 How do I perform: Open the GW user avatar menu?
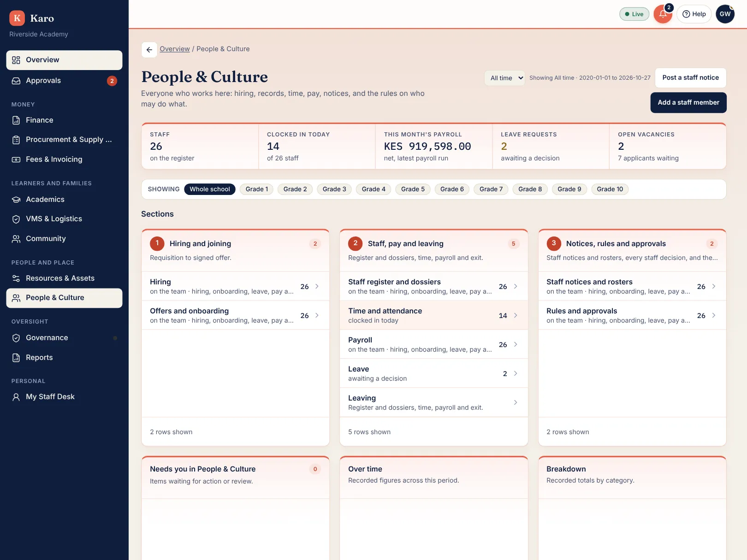point(725,14)
